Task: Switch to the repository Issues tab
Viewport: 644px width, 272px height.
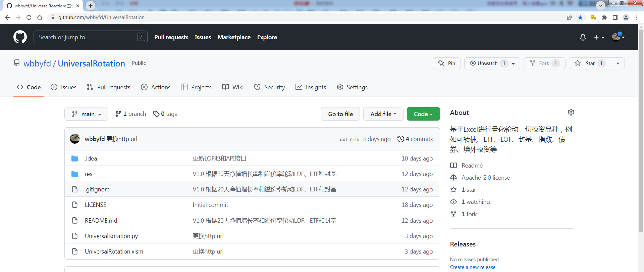Action: pos(64,87)
